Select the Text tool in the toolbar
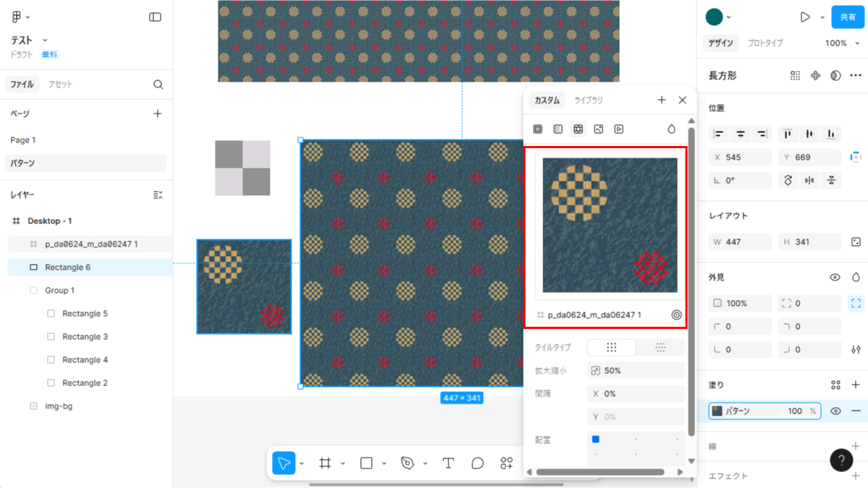Screen dimensions: 868x488 pos(448,463)
